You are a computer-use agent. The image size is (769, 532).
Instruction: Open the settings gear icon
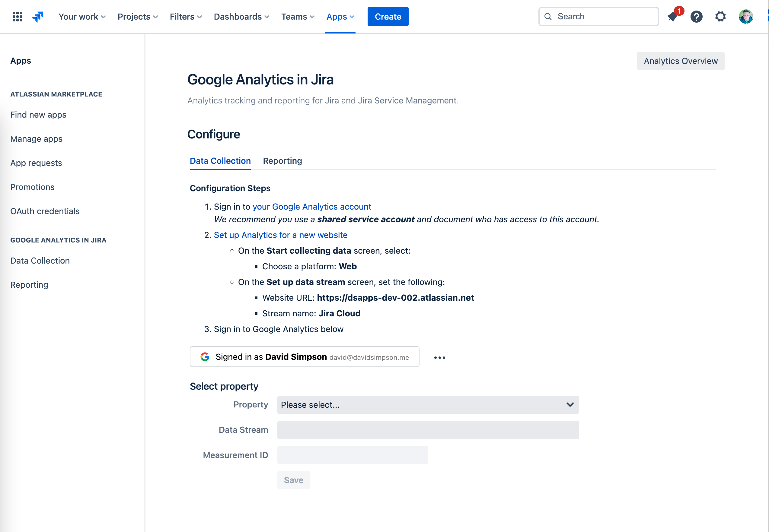click(x=720, y=17)
